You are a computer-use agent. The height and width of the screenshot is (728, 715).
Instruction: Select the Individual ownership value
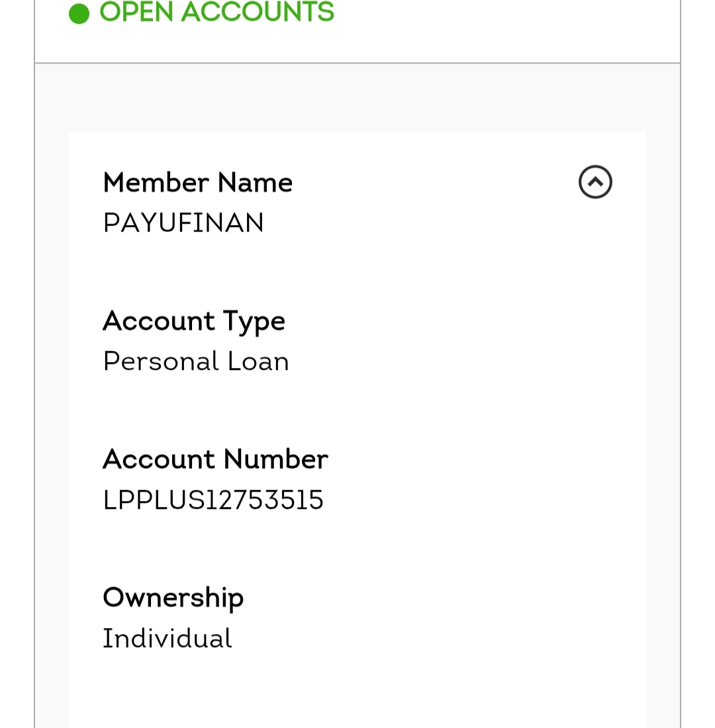167,639
